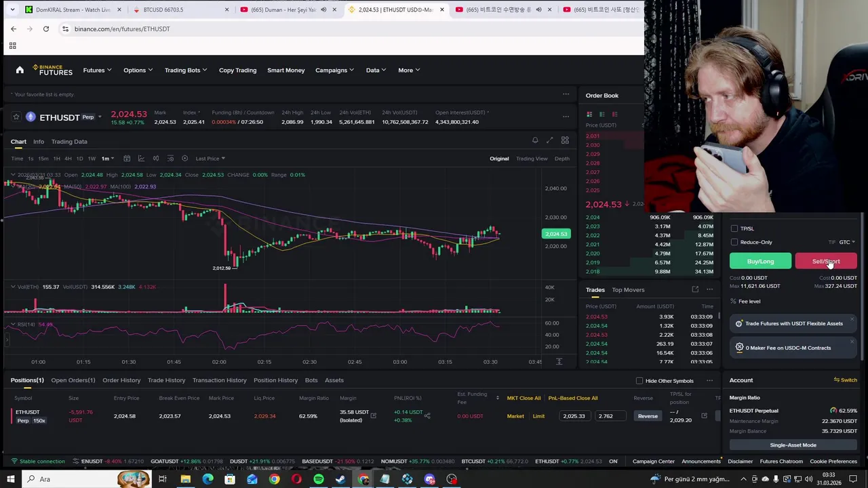The height and width of the screenshot is (488, 868).
Task: Open the Trading Bots dropdown
Action: point(186,70)
